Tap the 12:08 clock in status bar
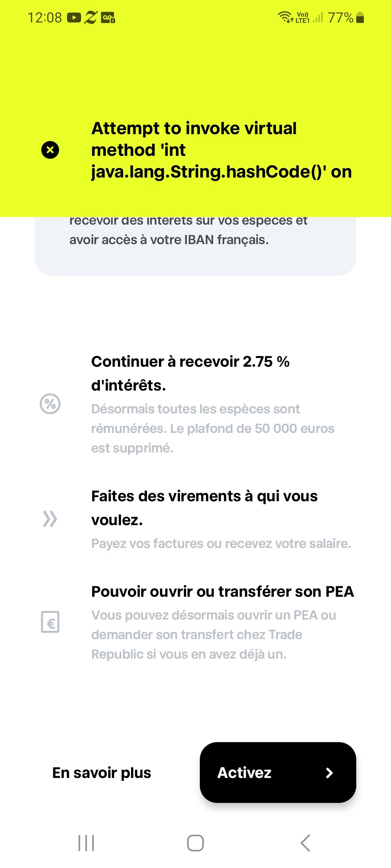 click(45, 17)
